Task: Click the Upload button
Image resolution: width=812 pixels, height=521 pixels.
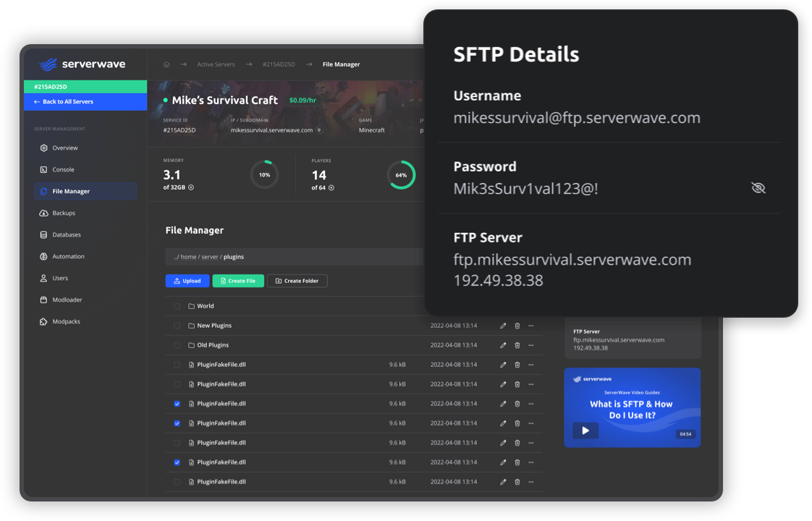Action: pos(187,281)
